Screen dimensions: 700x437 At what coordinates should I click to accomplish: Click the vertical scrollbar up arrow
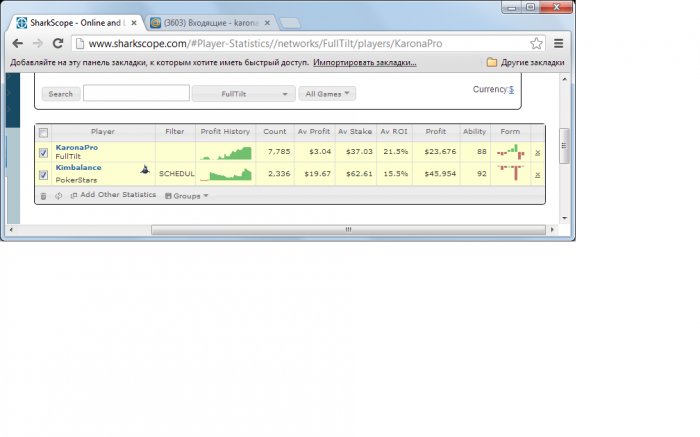click(x=565, y=79)
